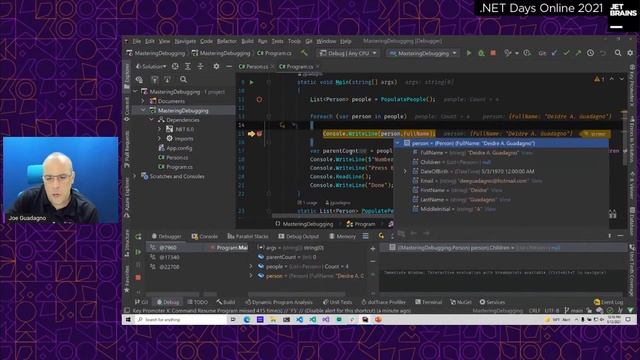Image resolution: width=640 pixels, height=360 pixels.
Task: Switch to Console tab in debug panel
Action: pyautogui.click(x=204, y=236)
